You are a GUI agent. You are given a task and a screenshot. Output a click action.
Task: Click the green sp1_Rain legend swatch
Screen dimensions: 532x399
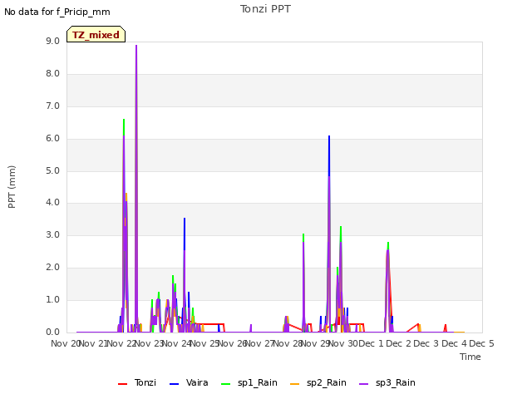225,383
